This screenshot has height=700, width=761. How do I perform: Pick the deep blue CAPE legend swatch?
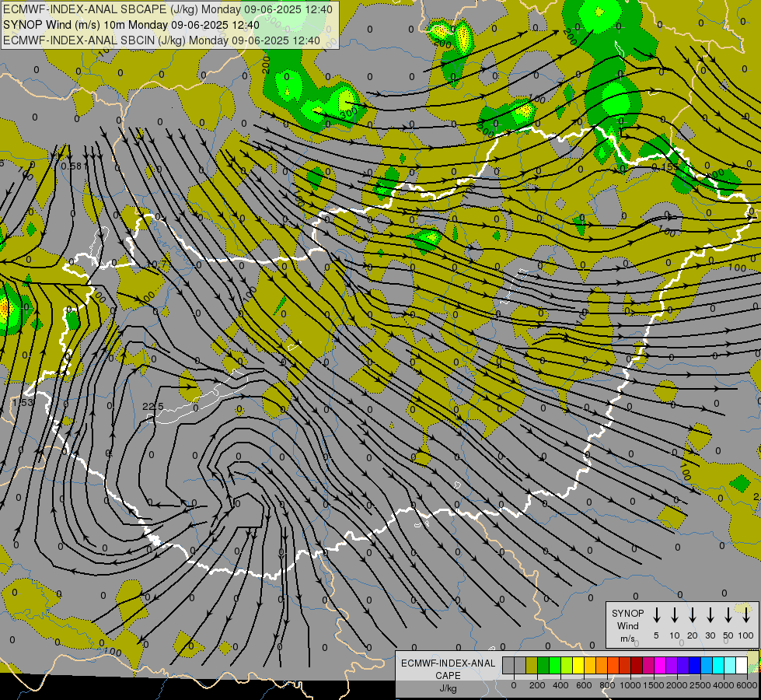696,665
